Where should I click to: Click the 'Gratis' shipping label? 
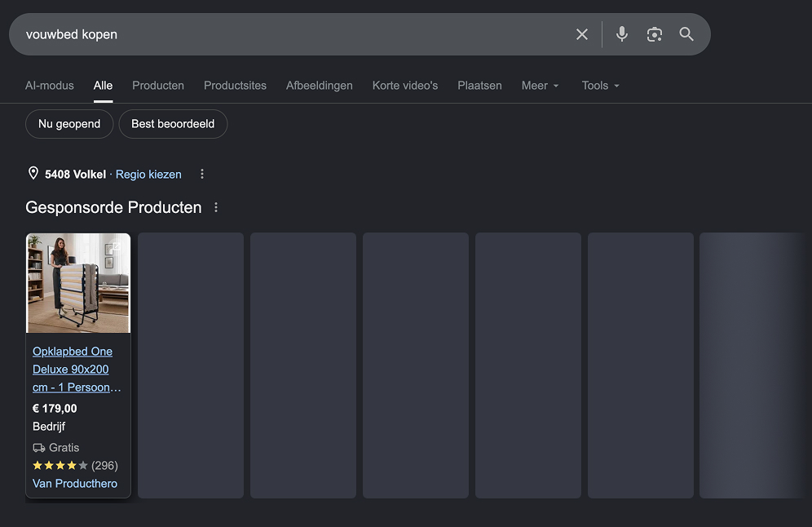coord(56,448)
